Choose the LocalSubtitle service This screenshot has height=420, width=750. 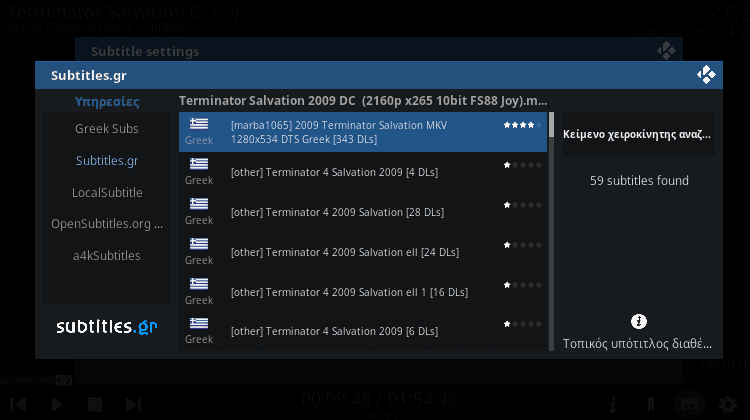click(107, 192)
